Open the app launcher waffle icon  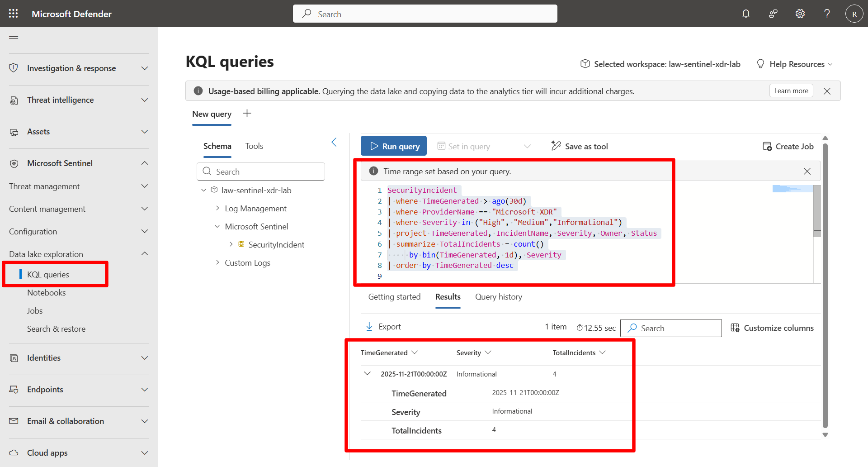14,14
